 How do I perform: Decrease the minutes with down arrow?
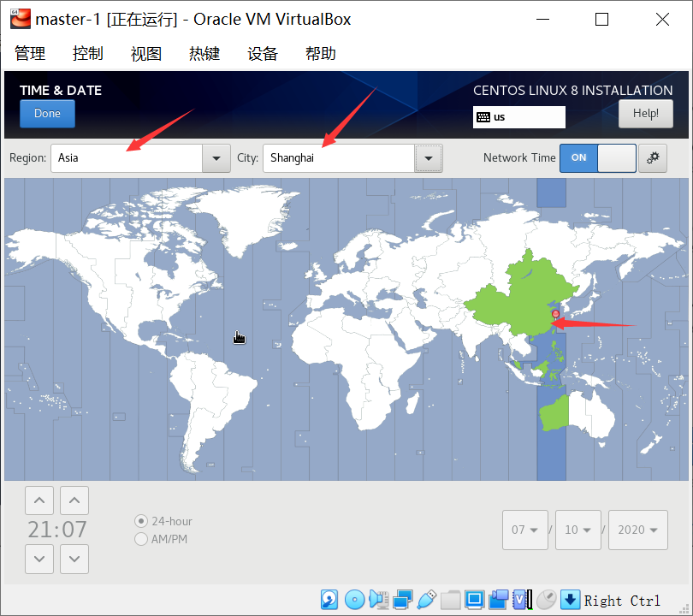tap(74, 559)
